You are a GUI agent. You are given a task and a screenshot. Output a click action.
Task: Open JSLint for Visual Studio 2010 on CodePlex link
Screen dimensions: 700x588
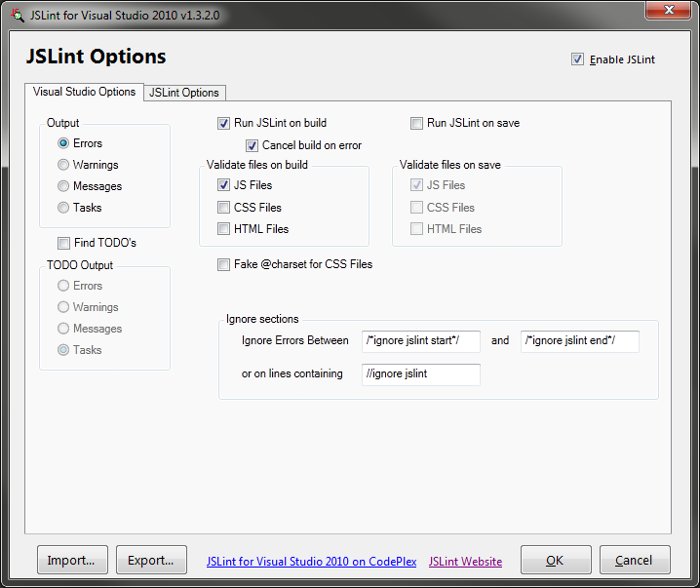pyautogui.click(x=311, y=562)
